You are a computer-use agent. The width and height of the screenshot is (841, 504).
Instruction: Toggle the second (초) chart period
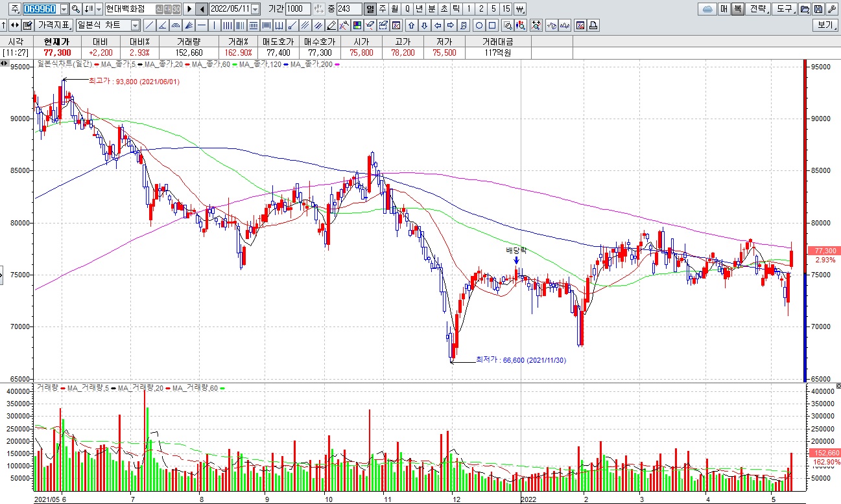coord(444,9)
